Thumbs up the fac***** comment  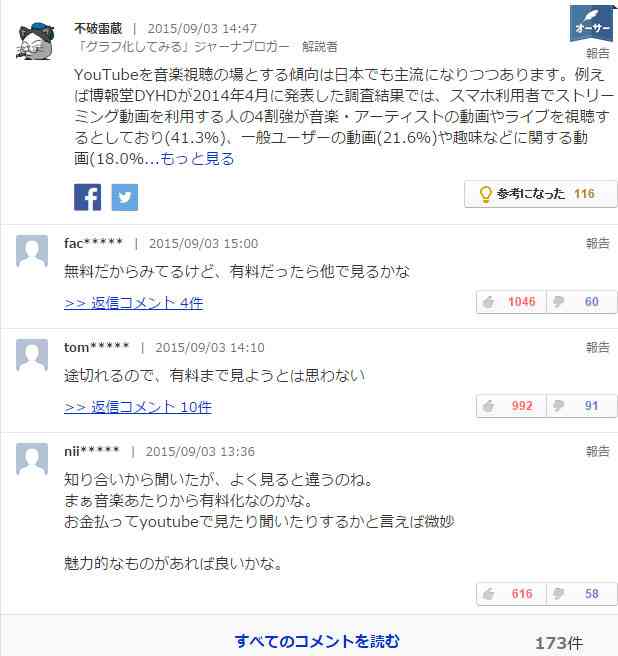coord(511,302)
